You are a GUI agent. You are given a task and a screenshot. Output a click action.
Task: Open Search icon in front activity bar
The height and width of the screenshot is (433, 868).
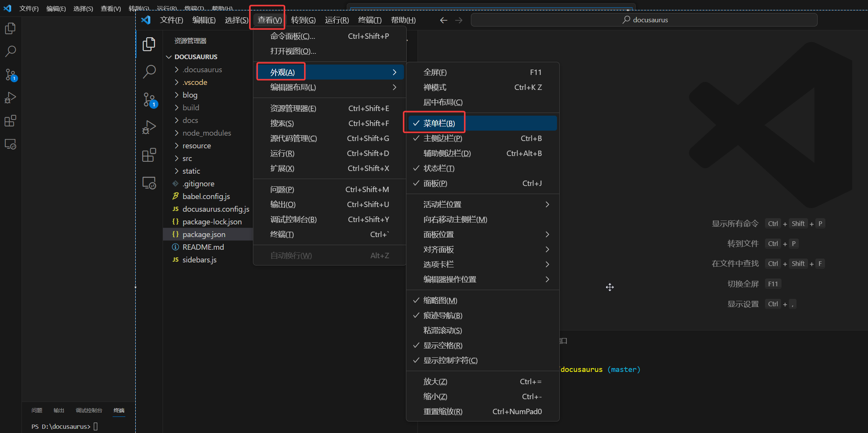(149, 71)
